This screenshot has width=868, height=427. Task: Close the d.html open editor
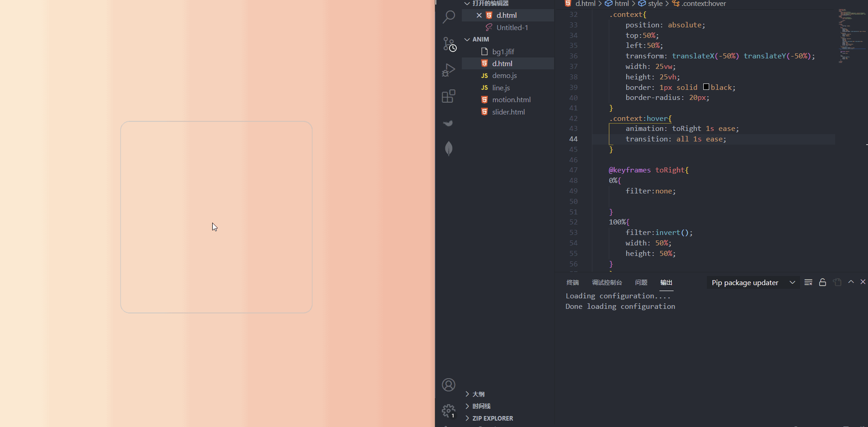[479, 15]
